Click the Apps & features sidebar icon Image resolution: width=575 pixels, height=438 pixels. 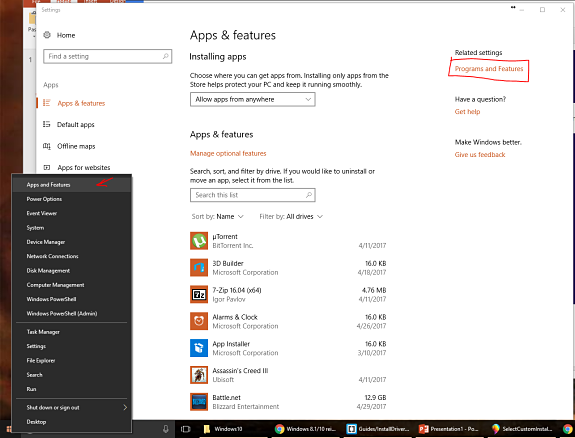click(x=47, y=103)
